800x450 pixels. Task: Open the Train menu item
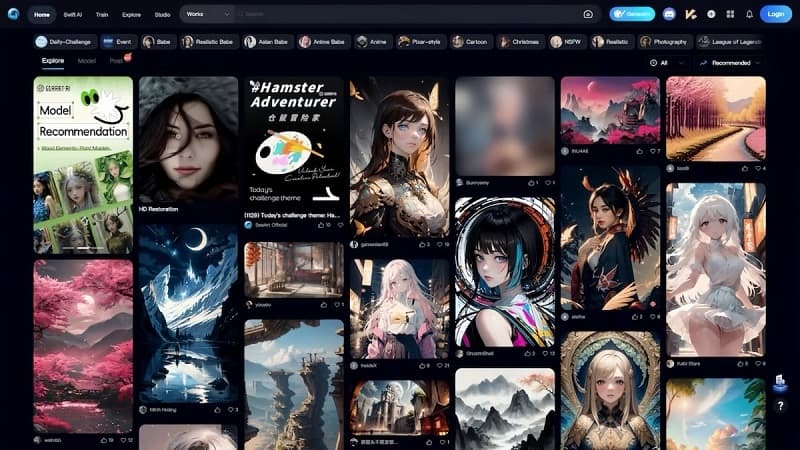[102, 14]
